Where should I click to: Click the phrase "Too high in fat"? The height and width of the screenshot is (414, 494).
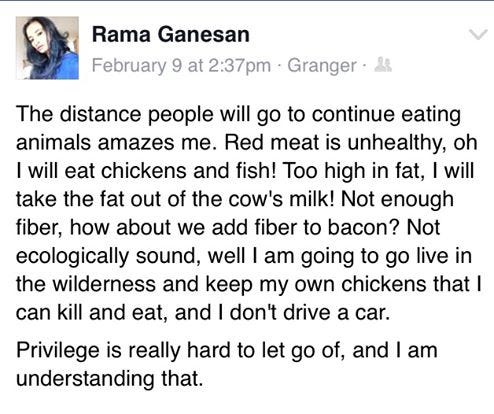point(350,172)
